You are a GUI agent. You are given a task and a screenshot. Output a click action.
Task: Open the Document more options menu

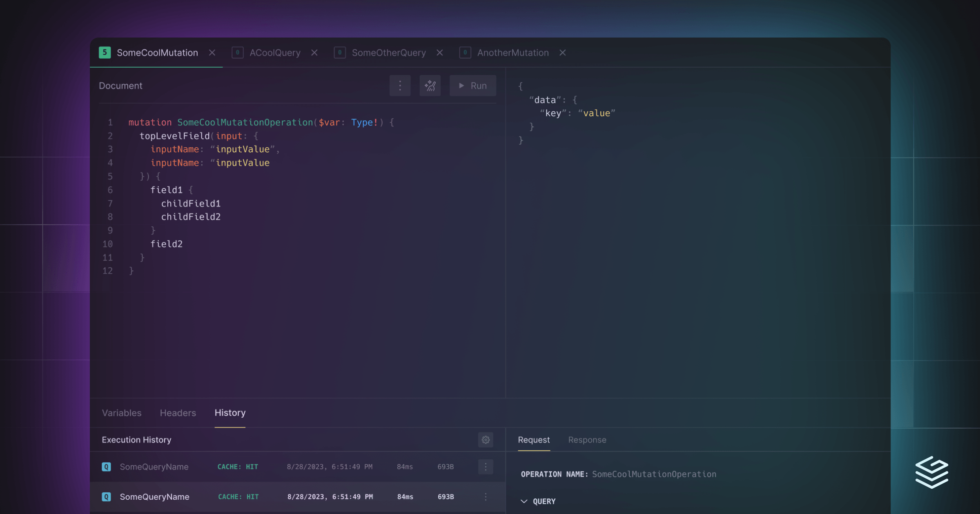400,86
